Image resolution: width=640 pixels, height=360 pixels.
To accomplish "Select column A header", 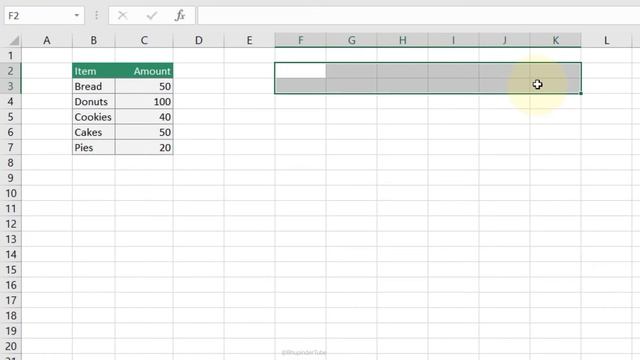I will pyautogui.click(x=47, y=40).
